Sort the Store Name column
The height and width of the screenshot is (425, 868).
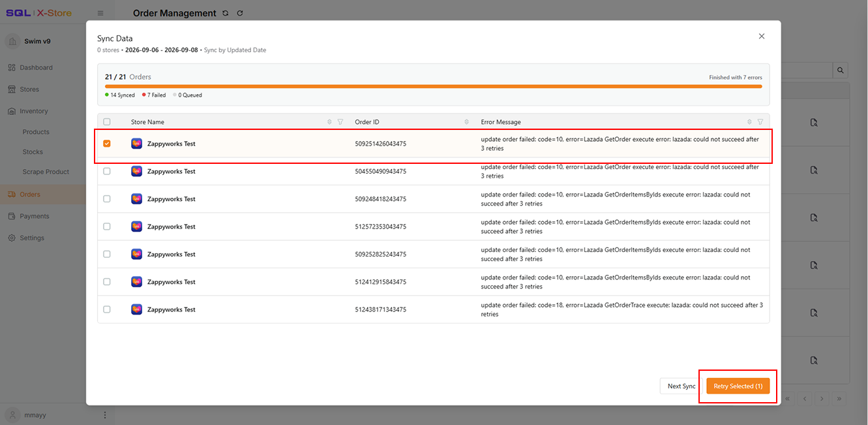pos(329,122)
